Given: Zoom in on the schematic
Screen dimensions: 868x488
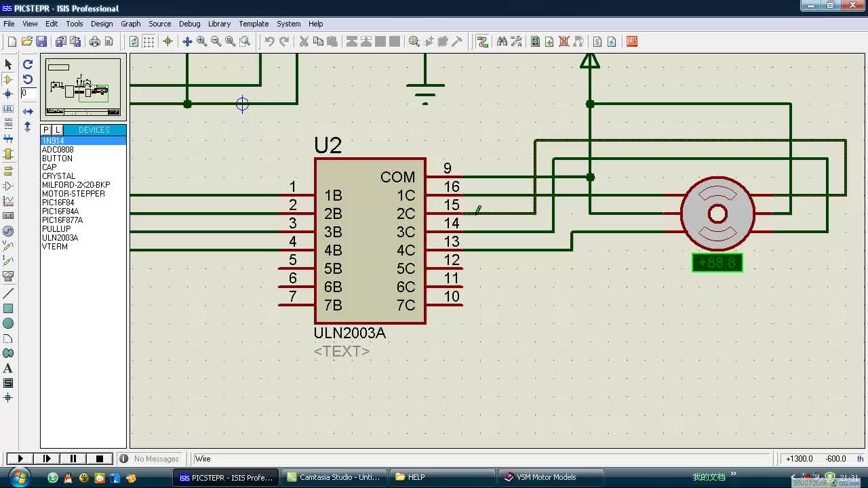Looking at the screenshot, I should pos(201,41).
